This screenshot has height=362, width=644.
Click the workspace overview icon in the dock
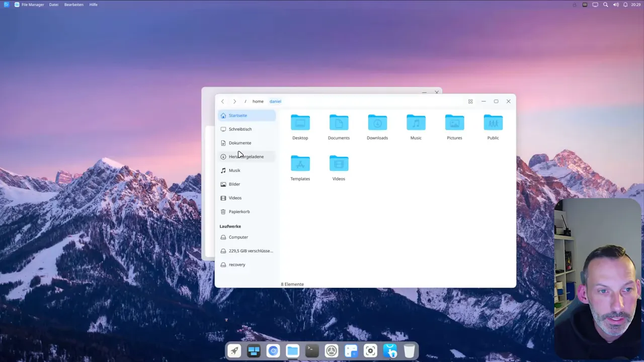pos(254,350)
